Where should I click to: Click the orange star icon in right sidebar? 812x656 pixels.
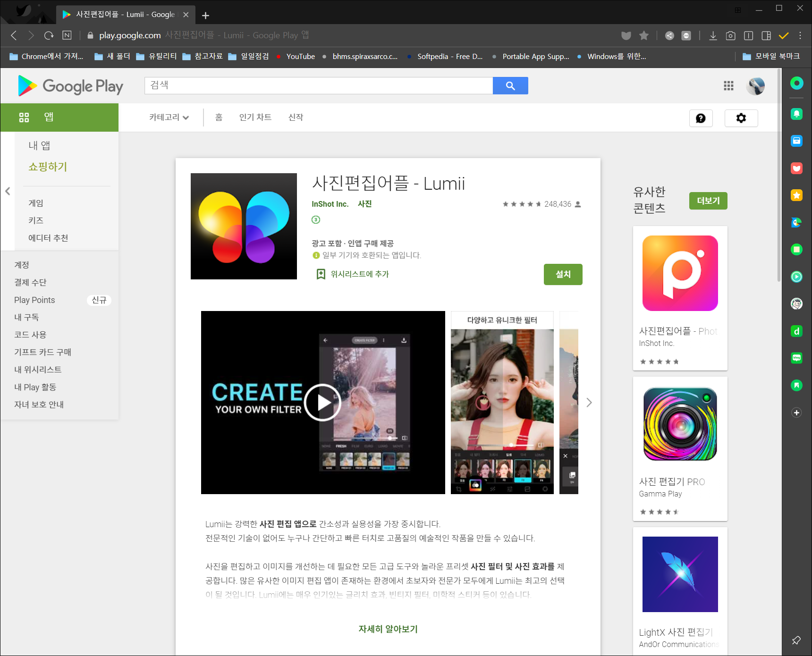click(x=796, y=195)
